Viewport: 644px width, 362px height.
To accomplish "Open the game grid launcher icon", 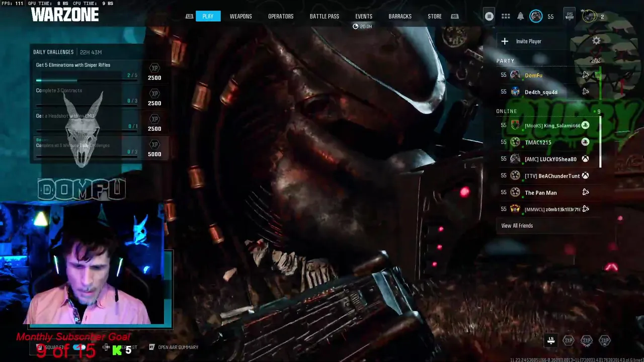I will tap(506, 16).
